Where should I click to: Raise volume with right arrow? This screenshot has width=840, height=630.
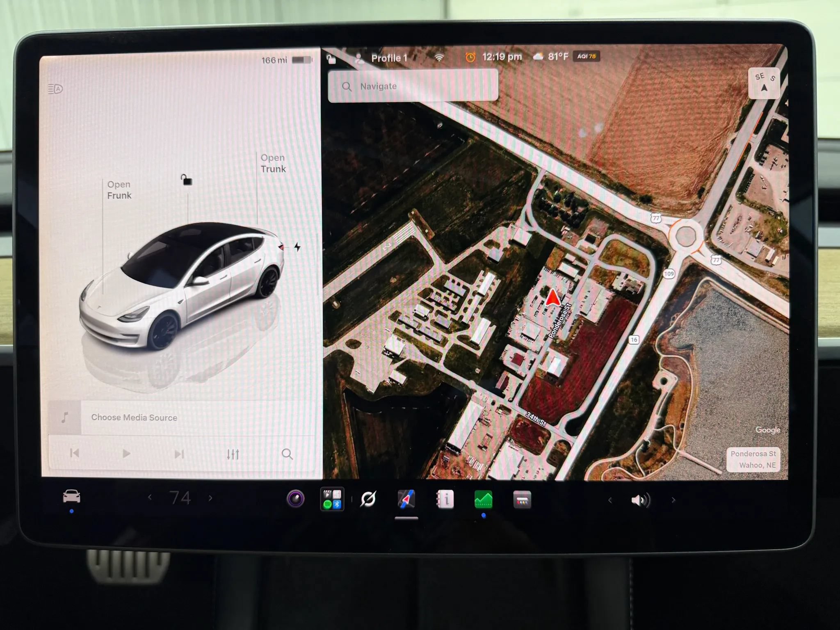[x=673, y=500]
